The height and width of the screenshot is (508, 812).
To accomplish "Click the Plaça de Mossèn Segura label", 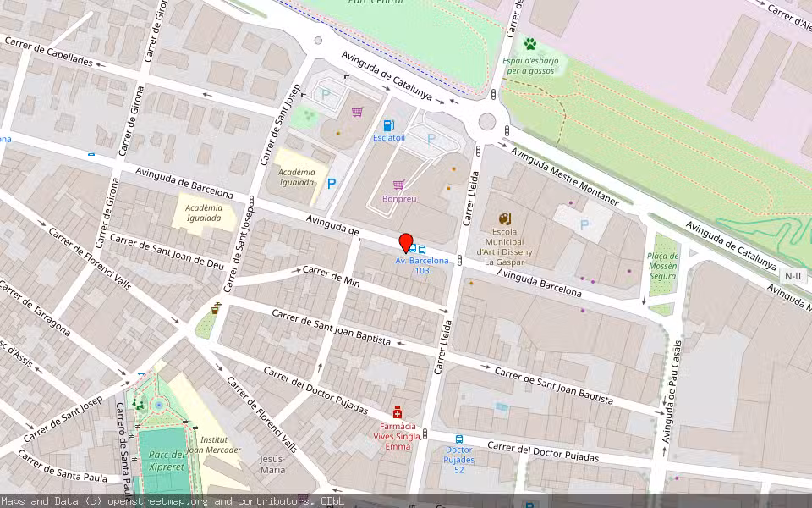I will pos(663,266).
